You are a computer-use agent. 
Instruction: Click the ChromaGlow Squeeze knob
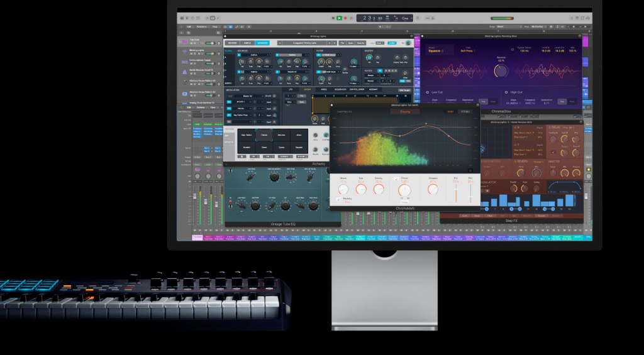[501, 71]
